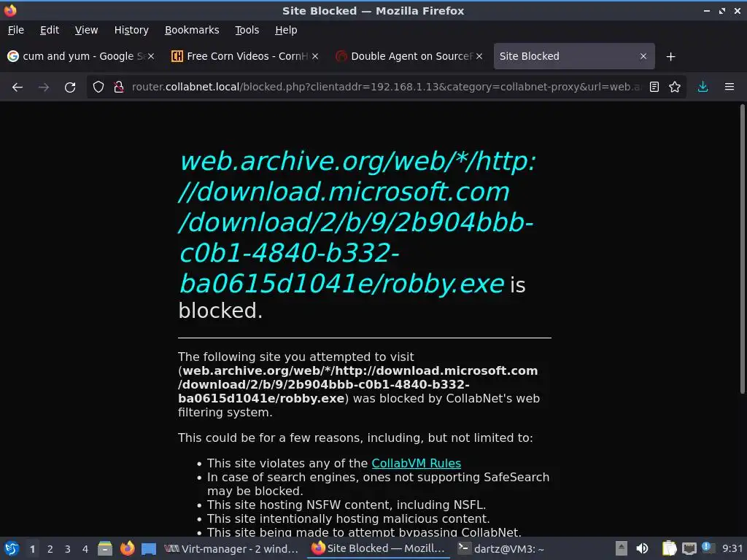Open the Edit menu

click(50, 30)
